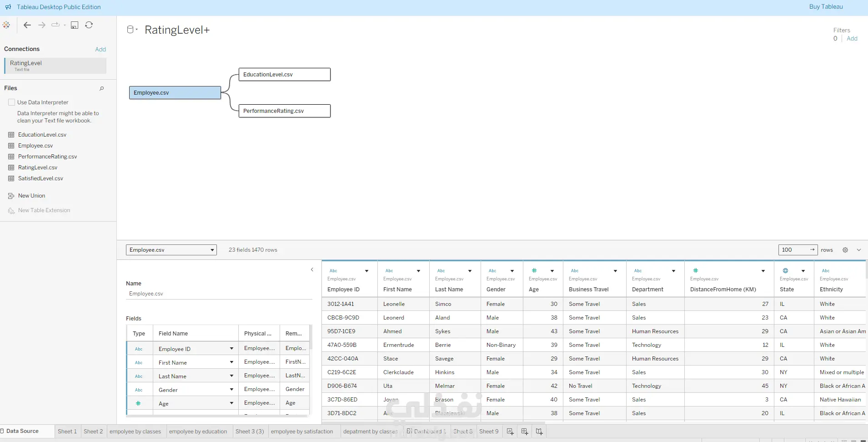Open the empolyee by satisfaction tab
Viewport: 868px width, 442px height.
302,432
